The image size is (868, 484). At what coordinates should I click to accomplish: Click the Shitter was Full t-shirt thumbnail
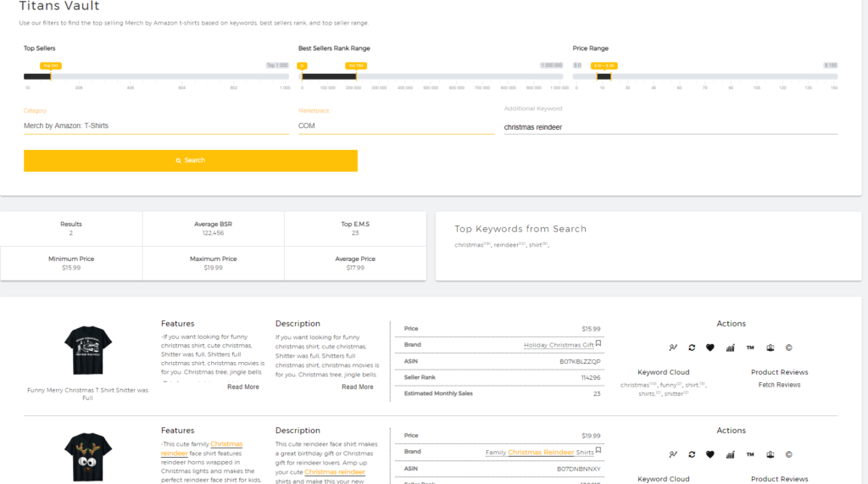click(88, 350)
